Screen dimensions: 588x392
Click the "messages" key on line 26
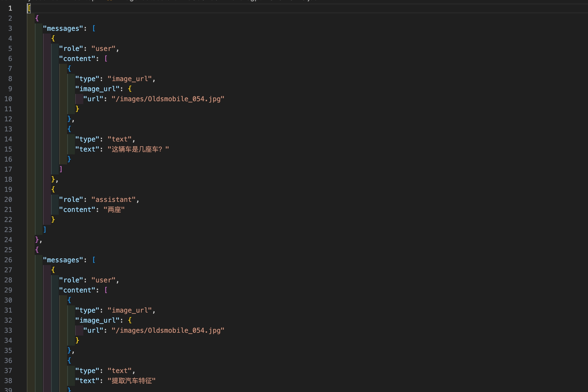coord(63,260)
